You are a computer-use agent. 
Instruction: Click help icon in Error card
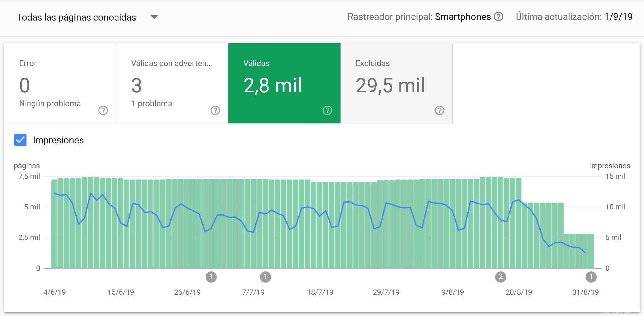point(103,110)
